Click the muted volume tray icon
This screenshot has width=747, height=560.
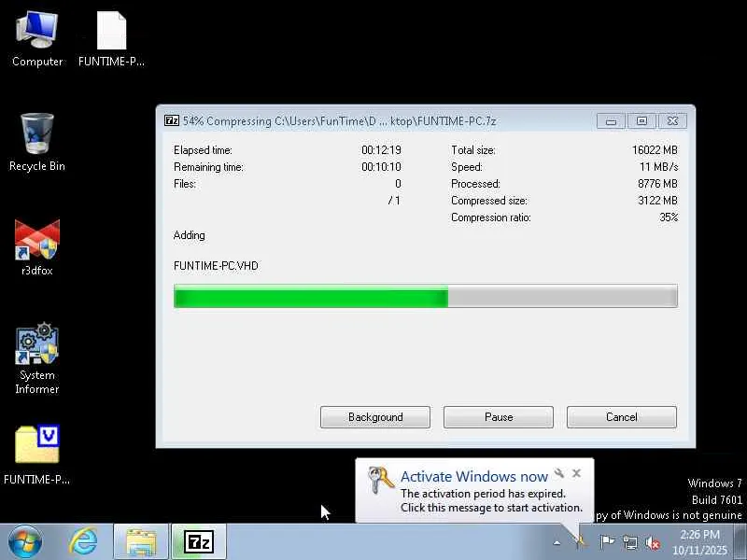pyautogui.click(x=652, y=542)
